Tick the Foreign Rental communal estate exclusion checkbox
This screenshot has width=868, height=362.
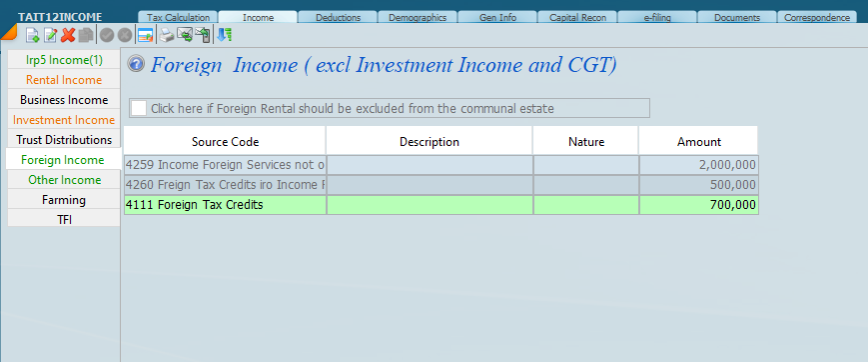pyautogui.click(x=139, y=108)
